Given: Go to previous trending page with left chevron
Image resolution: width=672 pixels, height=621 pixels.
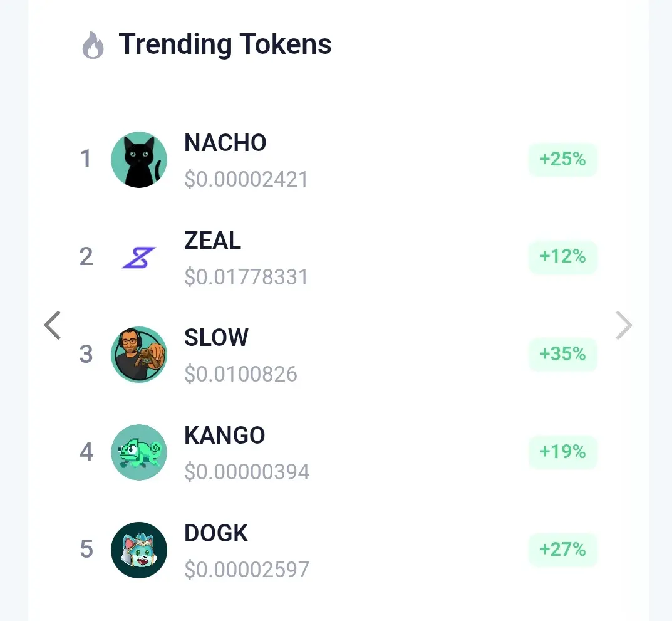Looking at the screenshot, I should click(x=53, y=325).
